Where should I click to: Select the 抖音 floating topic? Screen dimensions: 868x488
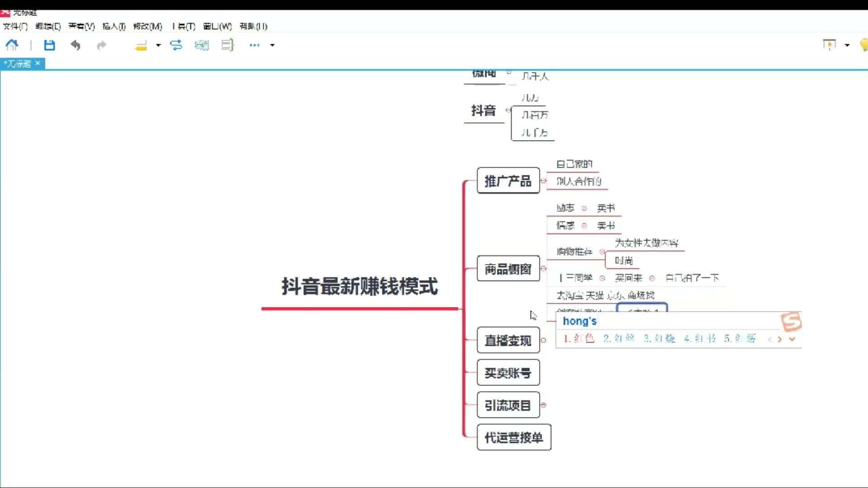point(484,111)
